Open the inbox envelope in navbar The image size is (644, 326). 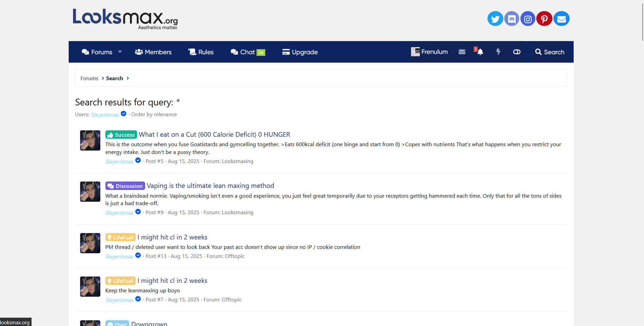(x=462, y=52)
